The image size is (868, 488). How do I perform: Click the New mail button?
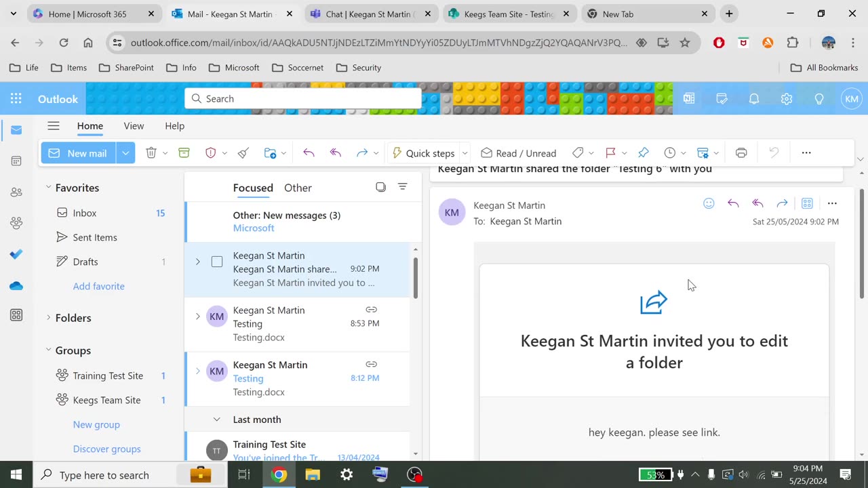point(79,153)
